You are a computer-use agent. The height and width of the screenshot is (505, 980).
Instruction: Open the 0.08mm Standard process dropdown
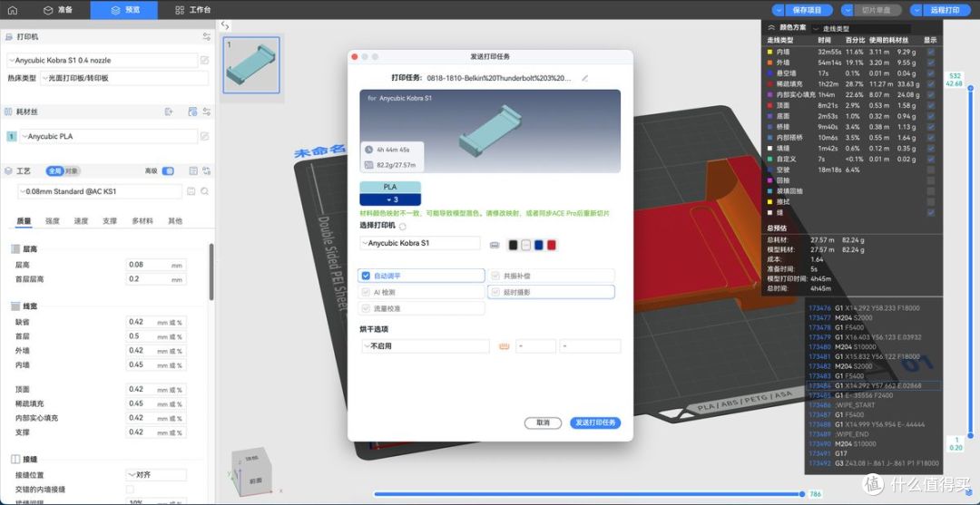(100, 191)
